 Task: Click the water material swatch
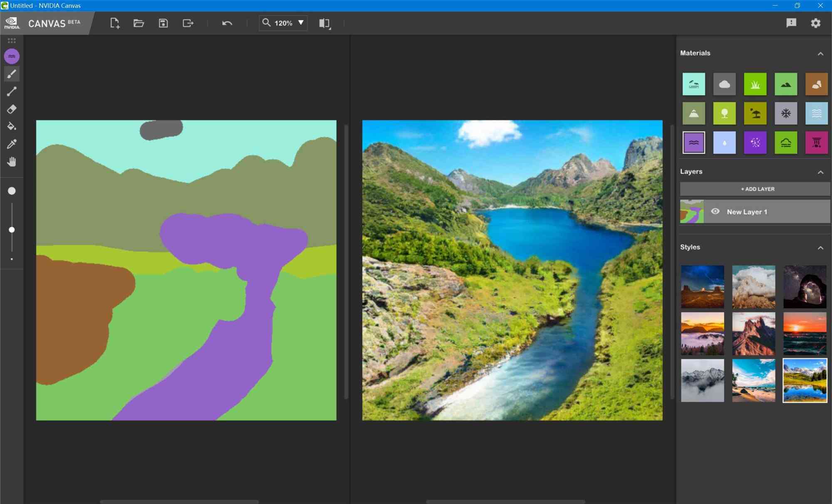693,143
